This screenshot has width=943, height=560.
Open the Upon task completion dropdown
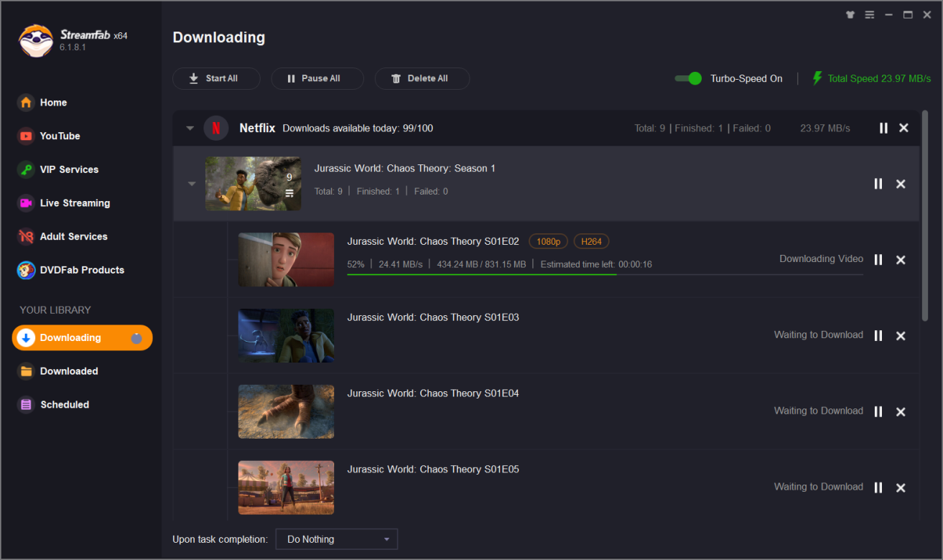[337, 539]
